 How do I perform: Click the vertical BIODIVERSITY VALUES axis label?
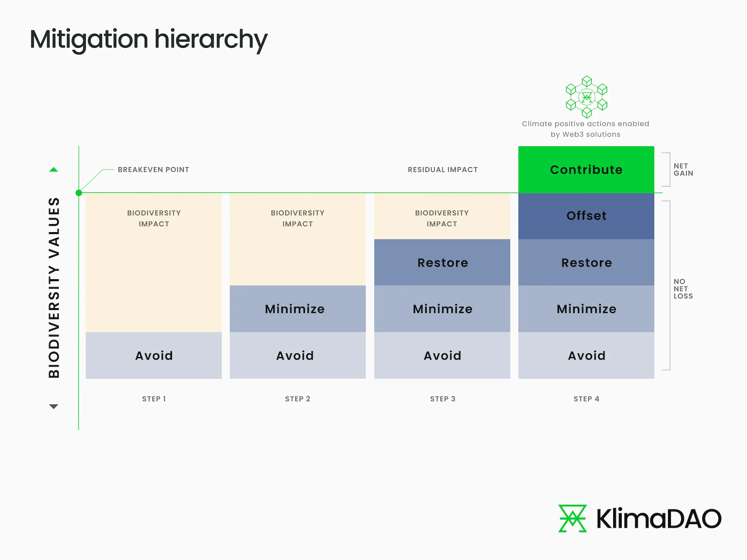[x=54, y=288]
